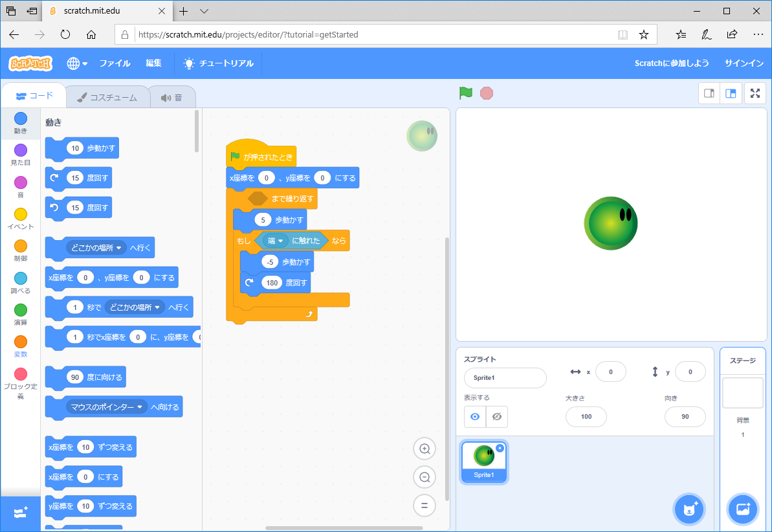Edit the sprite x position field

point(610,372)
